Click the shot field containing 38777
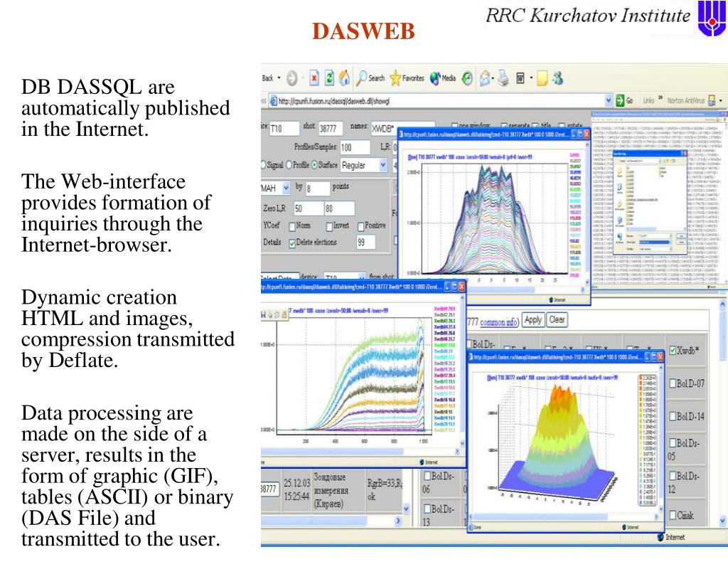The image size is (728, 579). pos(330,128)
